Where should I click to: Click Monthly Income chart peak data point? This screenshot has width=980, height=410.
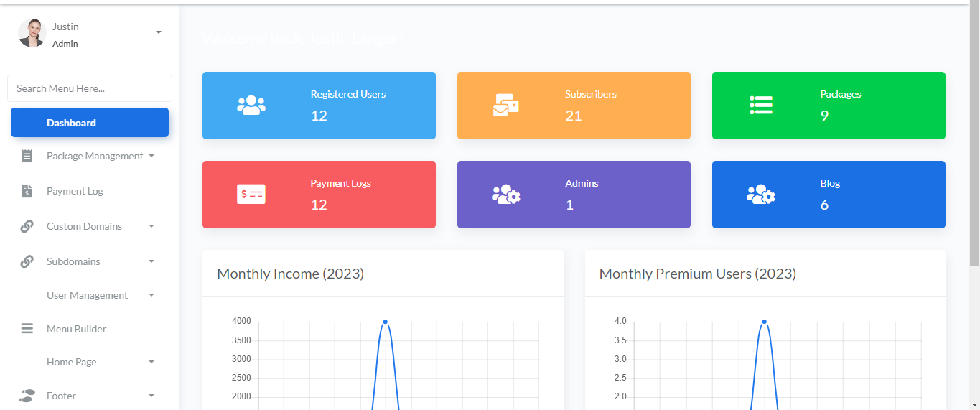(x=386, y=322)
